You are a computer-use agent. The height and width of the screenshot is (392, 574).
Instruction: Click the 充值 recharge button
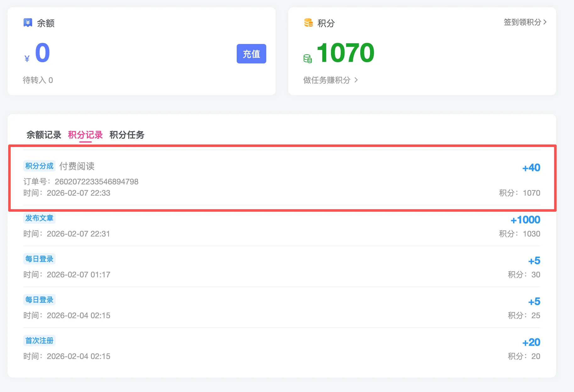pos(251,54)
